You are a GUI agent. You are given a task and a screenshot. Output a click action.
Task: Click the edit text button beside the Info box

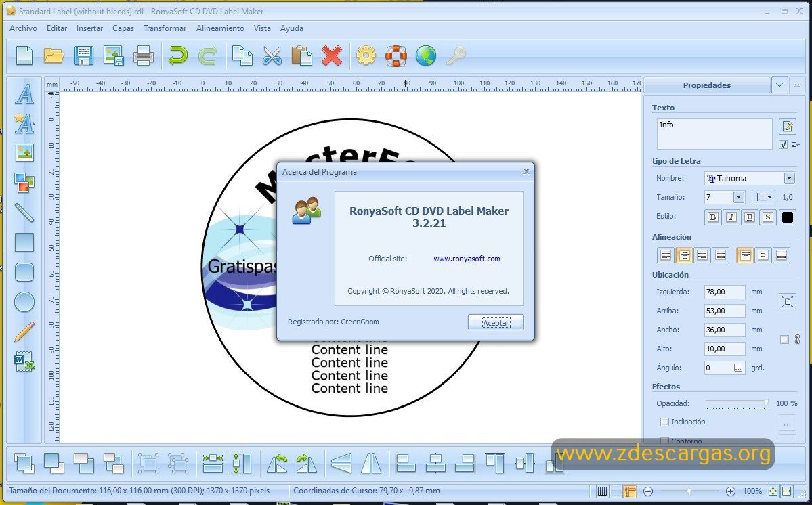[x=787, y=126]
